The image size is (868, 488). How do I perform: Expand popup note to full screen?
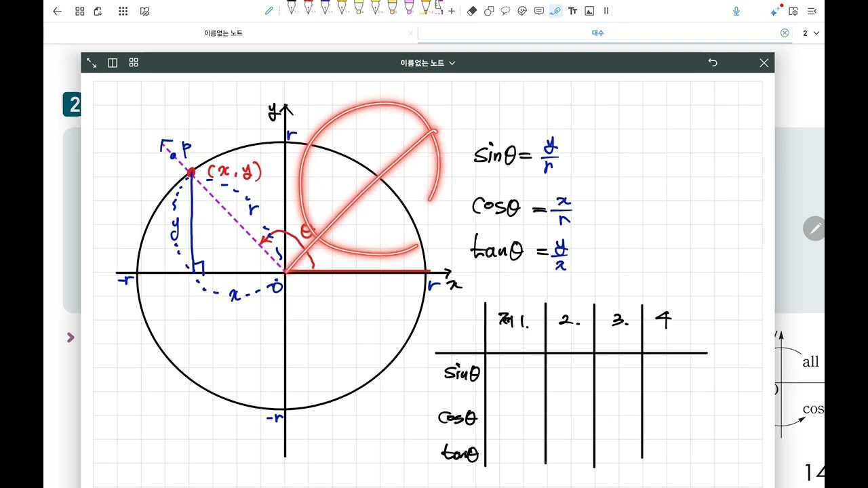point(92,62)
